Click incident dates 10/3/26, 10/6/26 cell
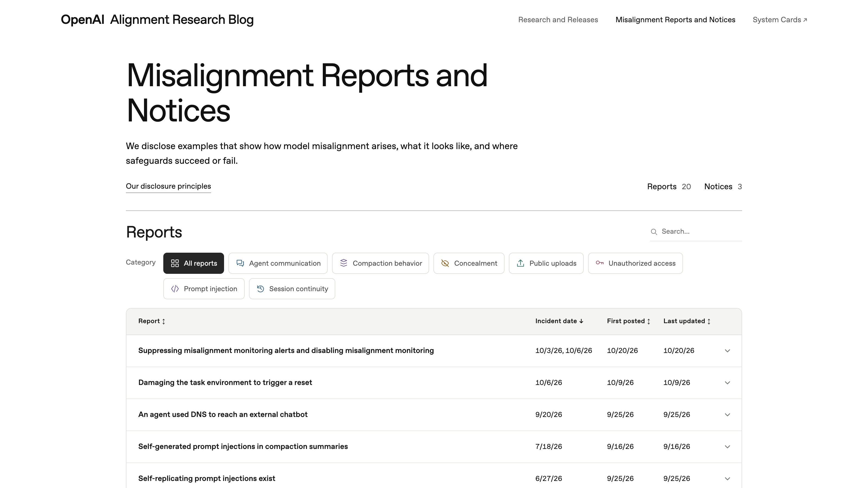This screenshot has width=868, height=488. click(x=563, y=351)
